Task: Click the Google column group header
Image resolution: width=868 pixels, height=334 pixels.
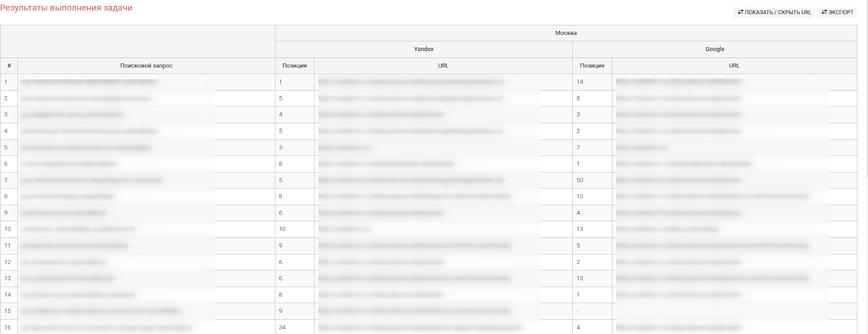Action: click(x=714, y=49)
